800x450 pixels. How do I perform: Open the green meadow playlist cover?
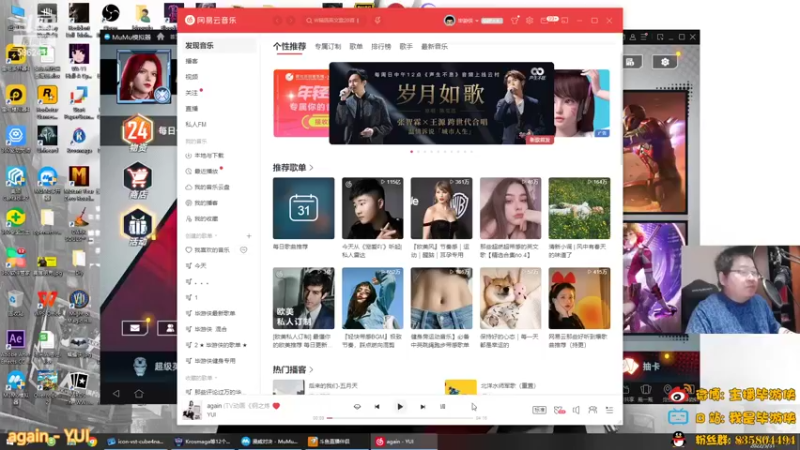tap(579, 208)
